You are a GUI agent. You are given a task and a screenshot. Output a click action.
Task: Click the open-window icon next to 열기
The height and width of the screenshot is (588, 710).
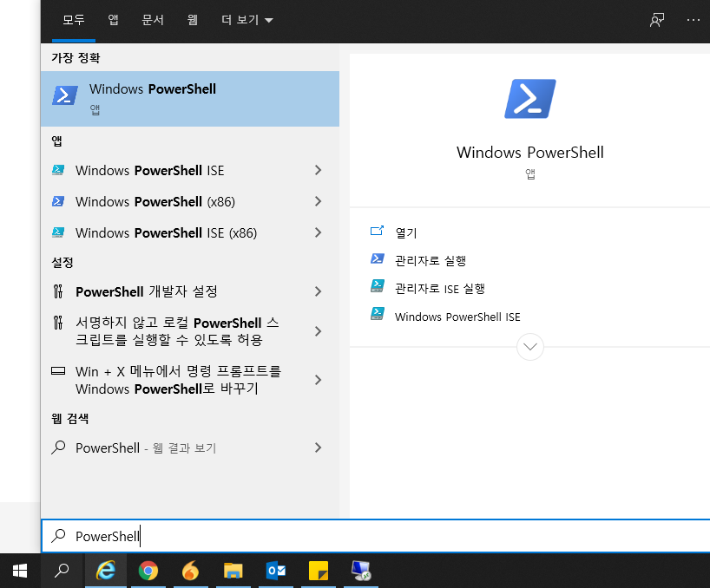(378, 232)
